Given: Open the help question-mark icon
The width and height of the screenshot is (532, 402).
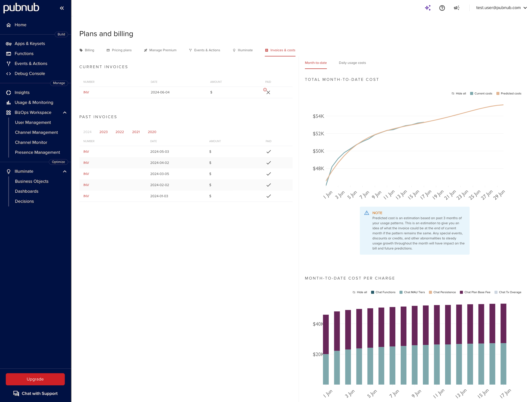Looking at the screenshot, I should 442,8.
